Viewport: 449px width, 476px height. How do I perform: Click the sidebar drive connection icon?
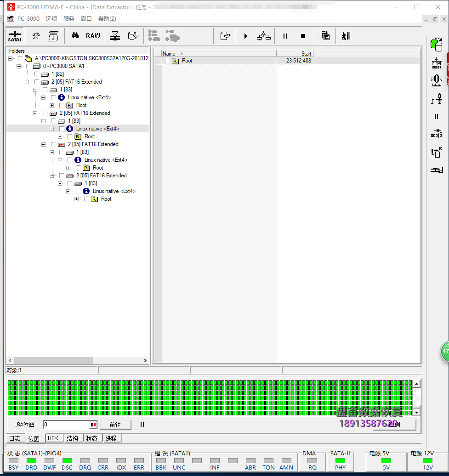(437, 170)
